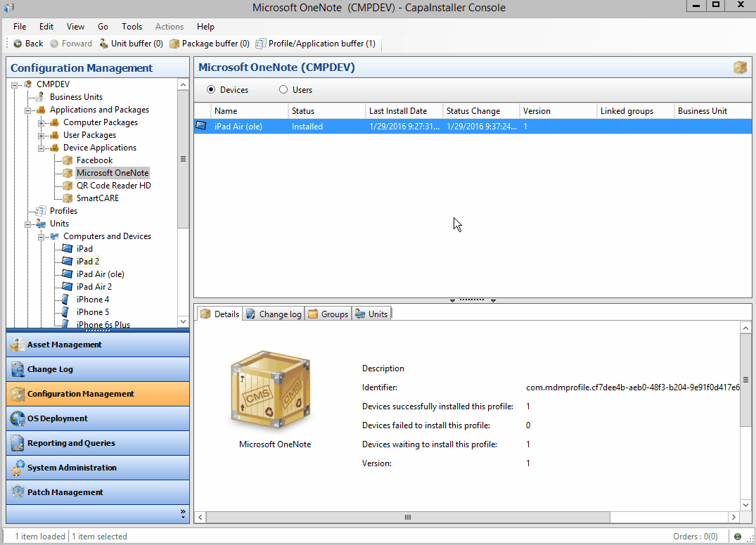The image size is (756, 545).
Task: Click the Forward navigation icon
Action: (x=54, y=44)
